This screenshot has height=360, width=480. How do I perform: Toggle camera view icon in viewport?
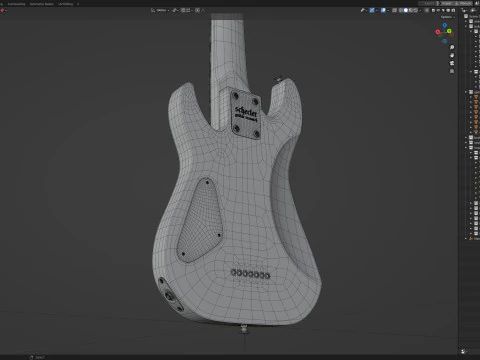point(452,63)
